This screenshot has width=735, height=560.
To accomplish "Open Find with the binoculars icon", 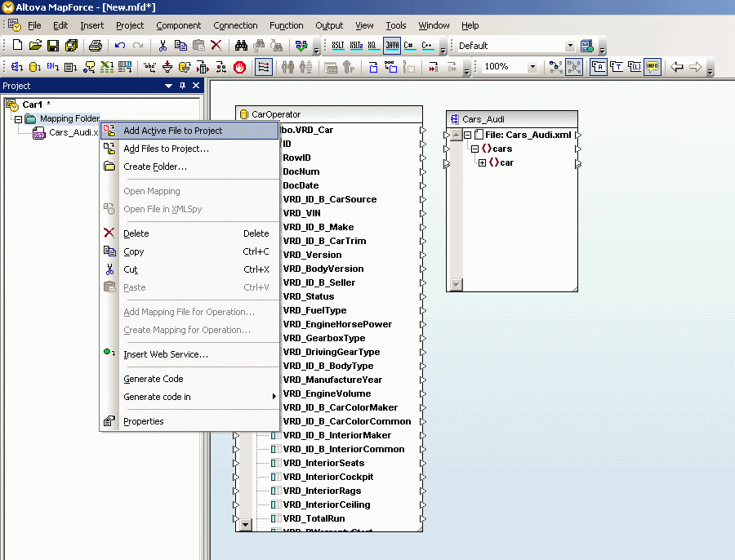I will 241,45.
